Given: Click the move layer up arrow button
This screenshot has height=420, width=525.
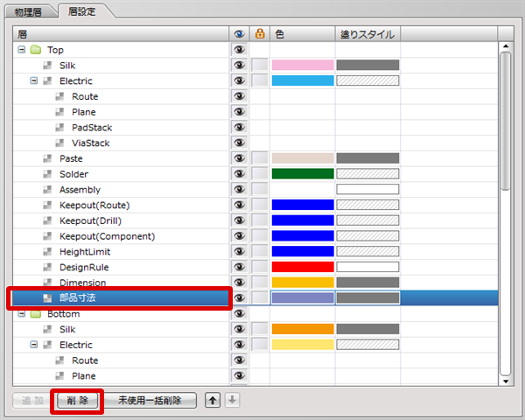Looking at the screenshot, I should [x=213, y=400].
